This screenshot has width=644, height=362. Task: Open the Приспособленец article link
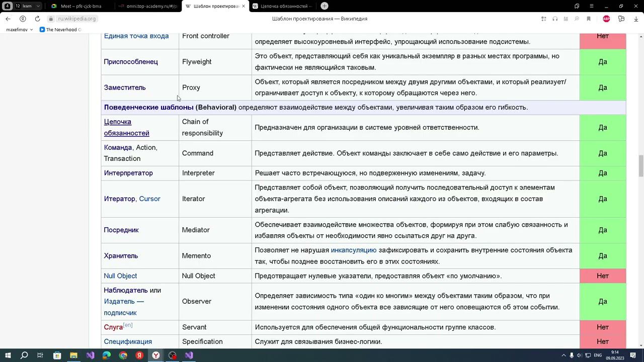pyautogui.click(x=131, y=61)
